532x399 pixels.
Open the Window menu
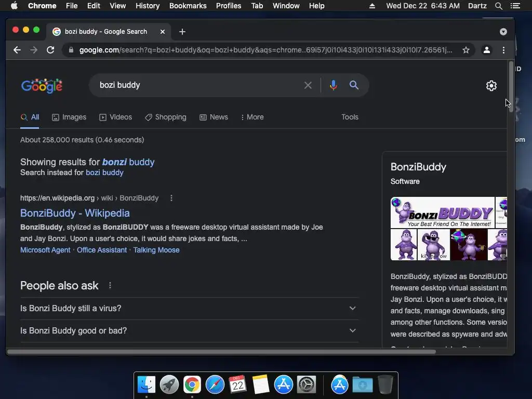point(286,6)
